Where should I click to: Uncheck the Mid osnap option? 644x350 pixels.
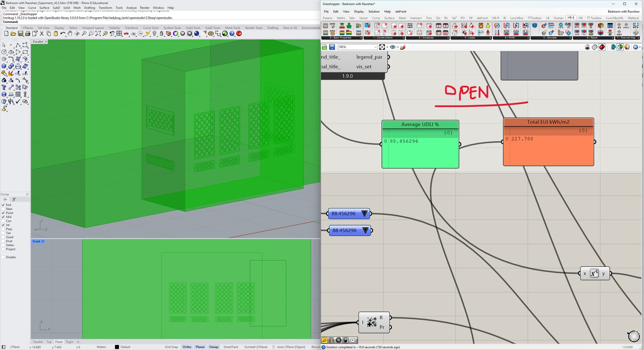click(3, 217)
